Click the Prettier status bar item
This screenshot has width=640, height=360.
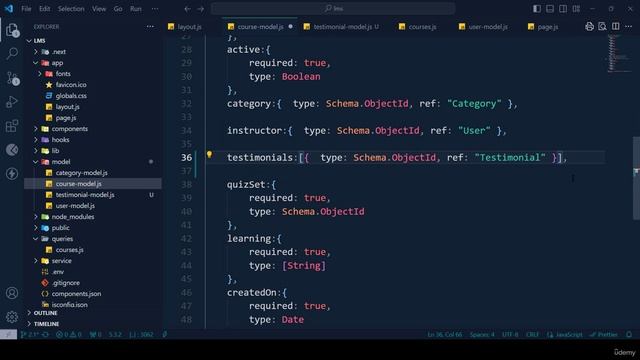(603, 335)
